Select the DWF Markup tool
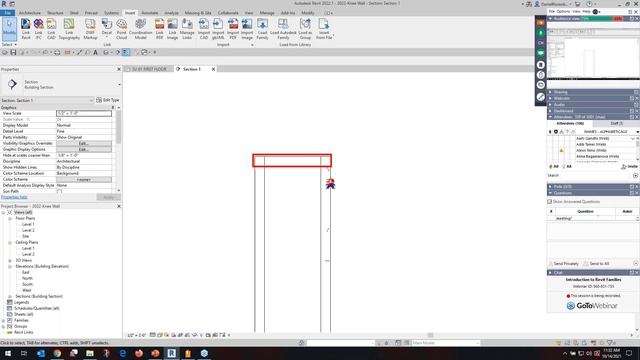Screen dimensions: 640x360 point(90,29)
